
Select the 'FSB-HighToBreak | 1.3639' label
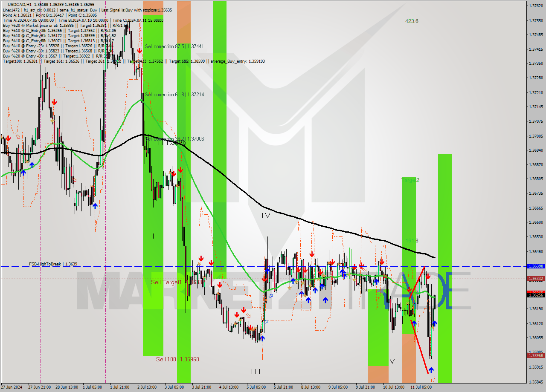pyautogui.click(x=53, y=264)
